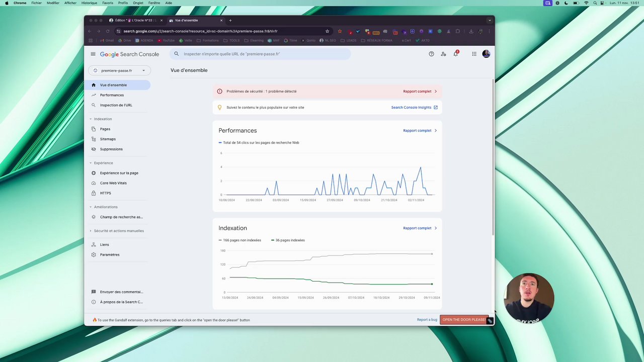Click Envoyer des commentaires in sidebar
Image resolution: width=644 pixels, height=362 pixels.
point(121,292)
